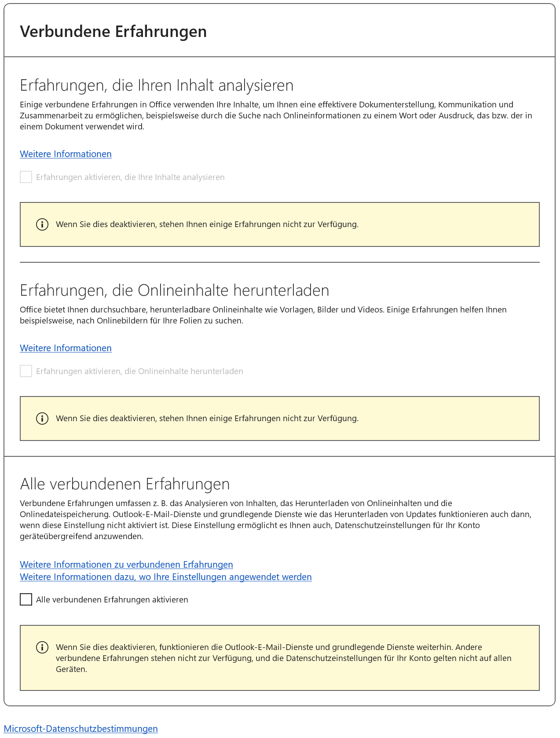Tick the Onlineinhalte herunterladen activation checkbox
The width and height of the screenshot is (560, 738).
tap(26, 371)
